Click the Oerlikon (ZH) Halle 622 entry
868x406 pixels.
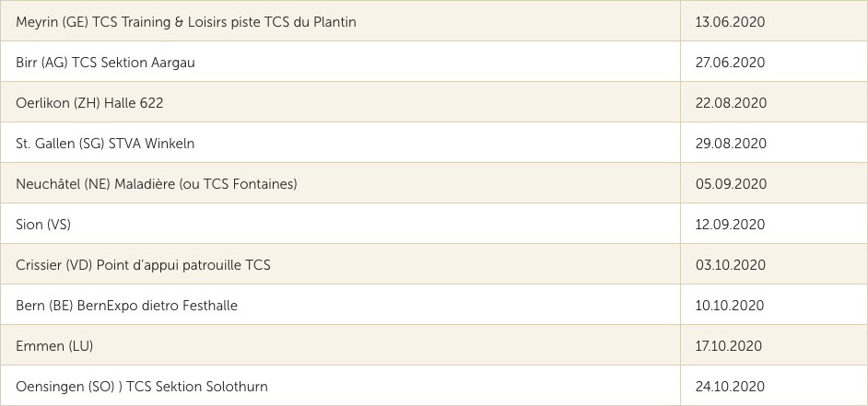(89, 103)
